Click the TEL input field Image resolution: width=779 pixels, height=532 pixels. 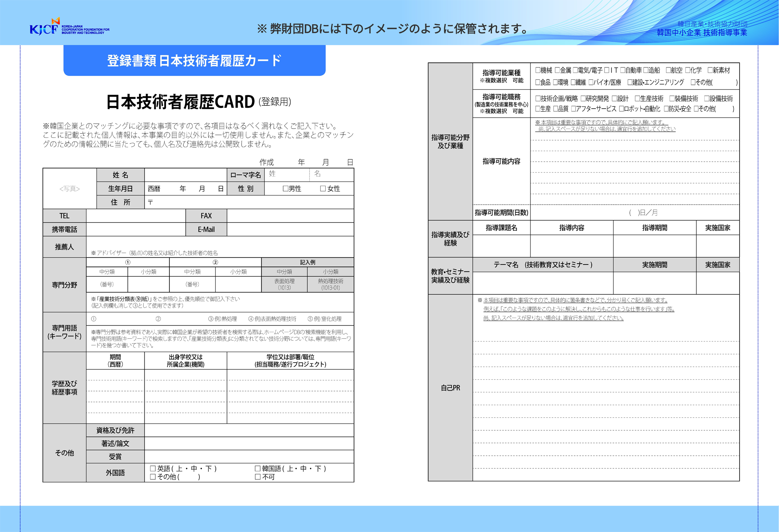pyautogui.click(x=136, y=216)
